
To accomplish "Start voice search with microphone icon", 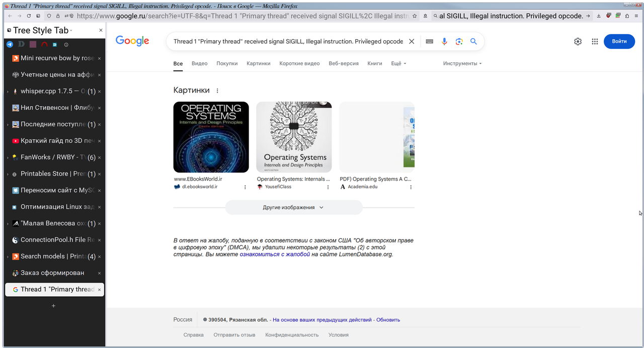I will [x=444, y=41].
